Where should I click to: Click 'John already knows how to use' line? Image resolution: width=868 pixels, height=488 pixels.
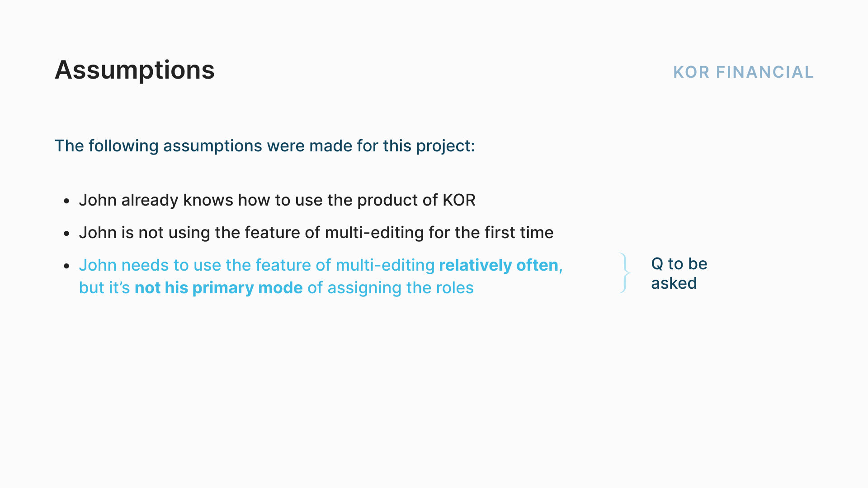(277, 200)
